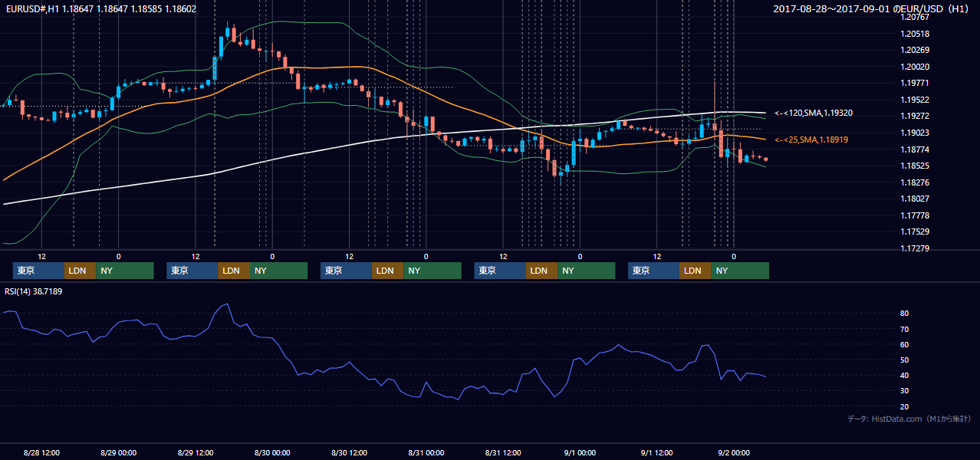Select the 8/28 12:00 date label
Viewport: 980px width, 460px height.
click(x=41, y=453)
